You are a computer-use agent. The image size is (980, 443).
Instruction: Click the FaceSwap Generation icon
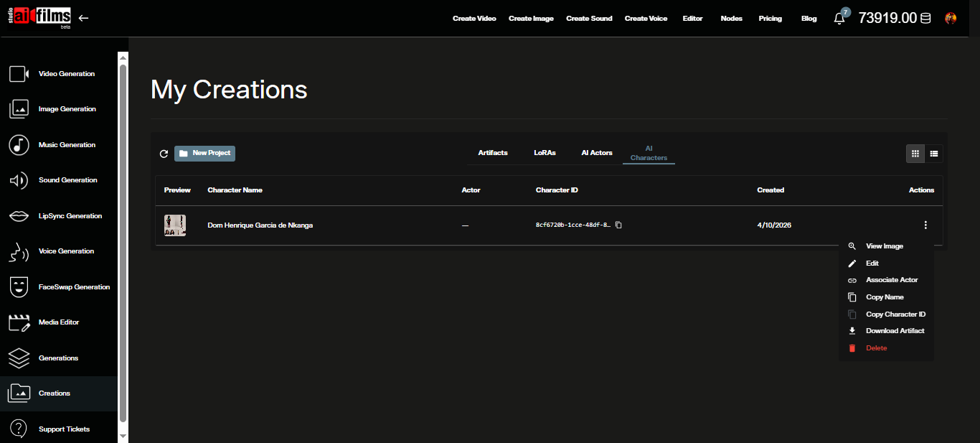coord(18,286)
